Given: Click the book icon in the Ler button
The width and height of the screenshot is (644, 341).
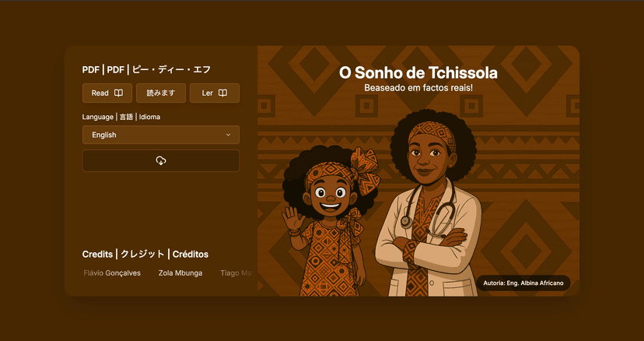Looking at the screenshot, I should click(x=222, y=93).
